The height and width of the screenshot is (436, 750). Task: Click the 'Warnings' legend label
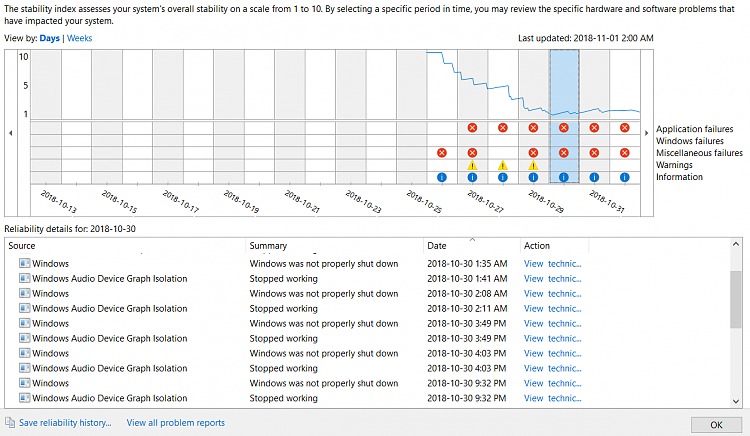[x=674, y=165]
